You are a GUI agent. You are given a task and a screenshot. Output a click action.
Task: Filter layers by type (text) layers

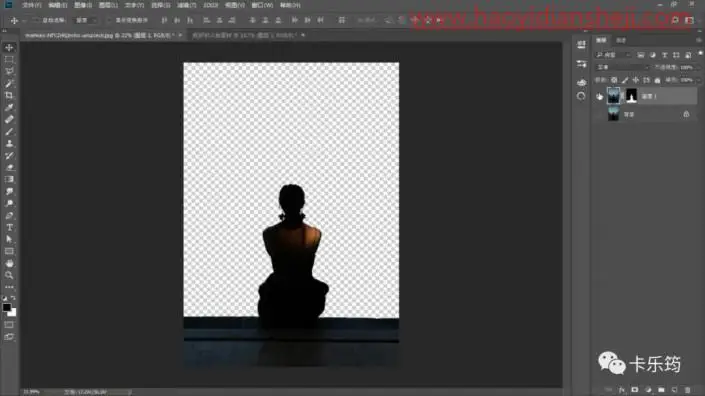coord(665,55)
